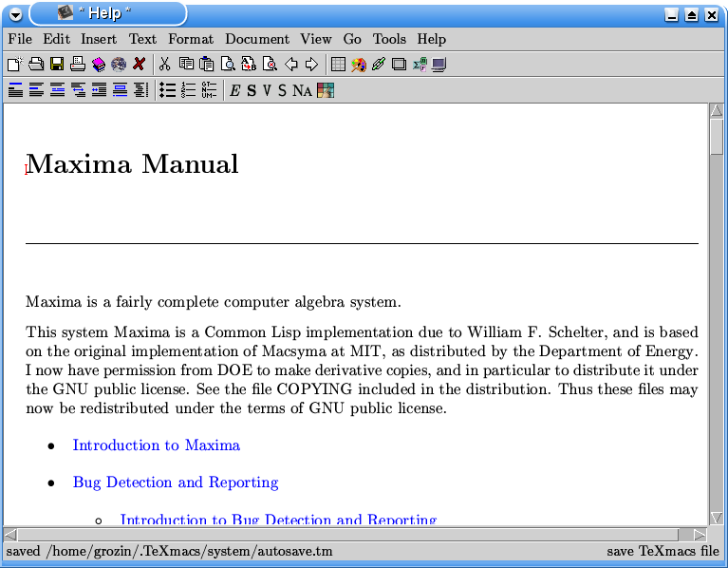Open document style via stacked books icon
Screen dimensions: 728x568
tap(98, 64)
